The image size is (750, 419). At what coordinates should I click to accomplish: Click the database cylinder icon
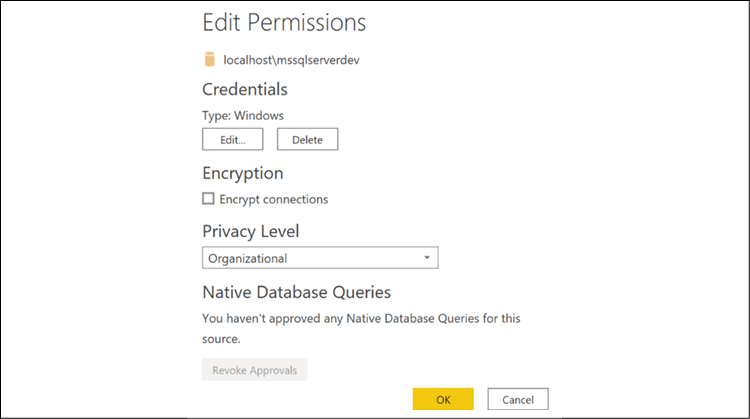tap(209, 60)
